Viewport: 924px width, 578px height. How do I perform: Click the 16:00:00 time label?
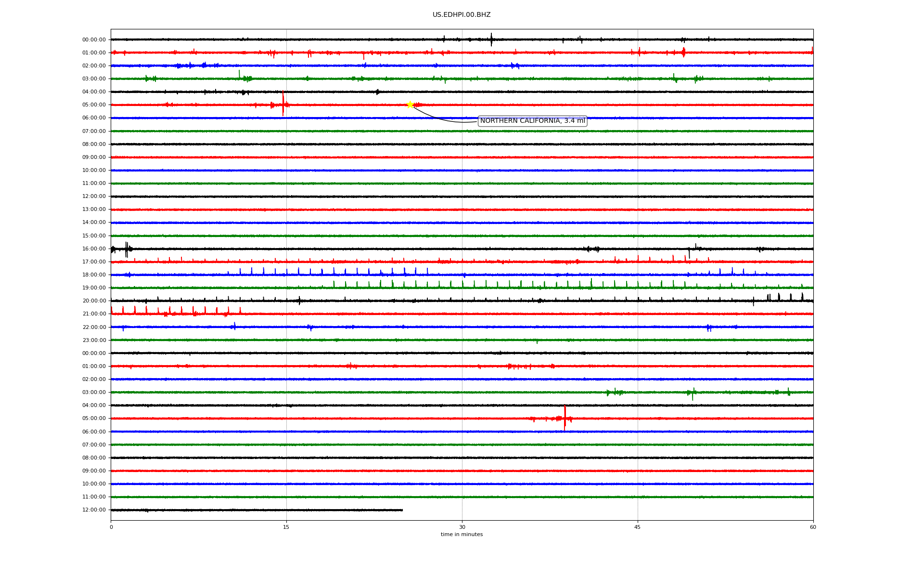pyautogui.click(x=94, y=249)
